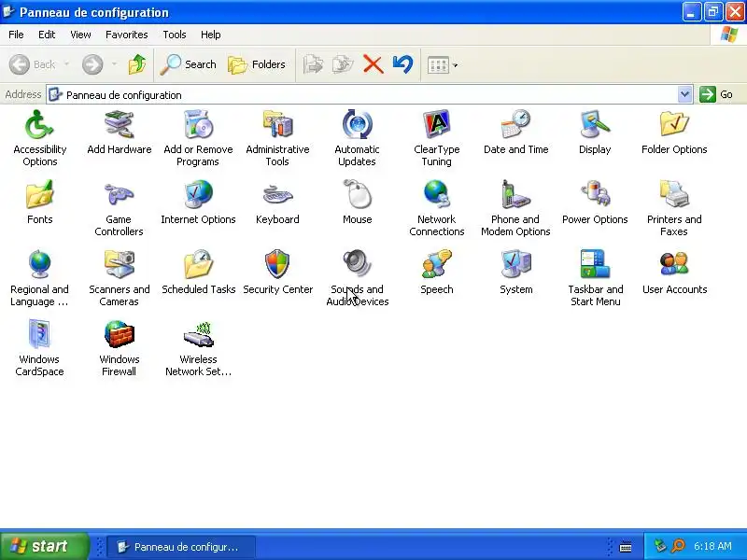Screen dimensions: 747x560
Task: Open Administrative Tools folder
Action: [277, 138]
